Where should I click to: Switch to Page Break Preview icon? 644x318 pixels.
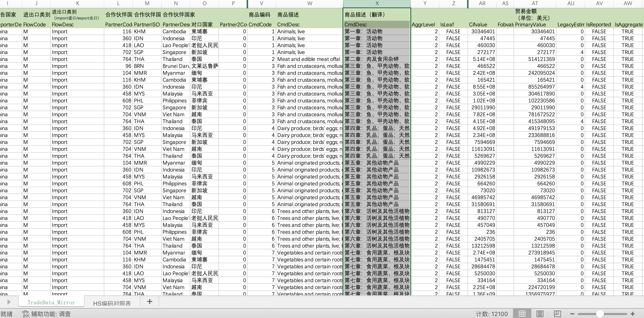557,314
